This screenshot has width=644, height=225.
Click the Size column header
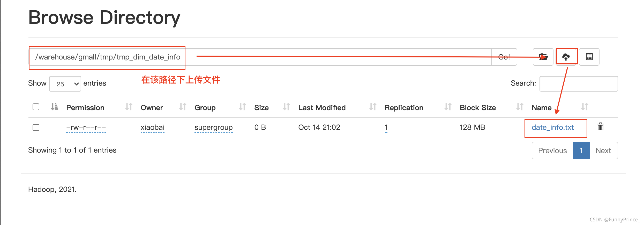[261, 108]
